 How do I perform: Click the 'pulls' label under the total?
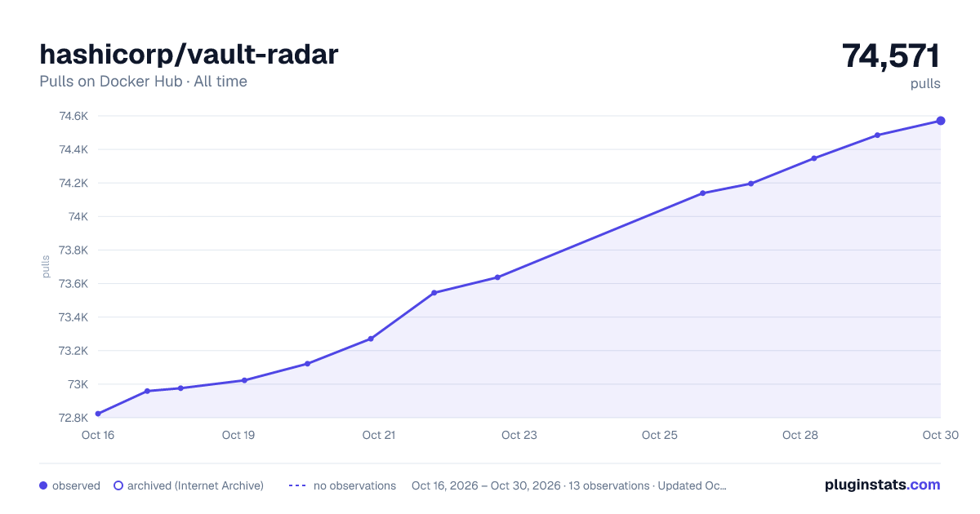tap(926, 83)
